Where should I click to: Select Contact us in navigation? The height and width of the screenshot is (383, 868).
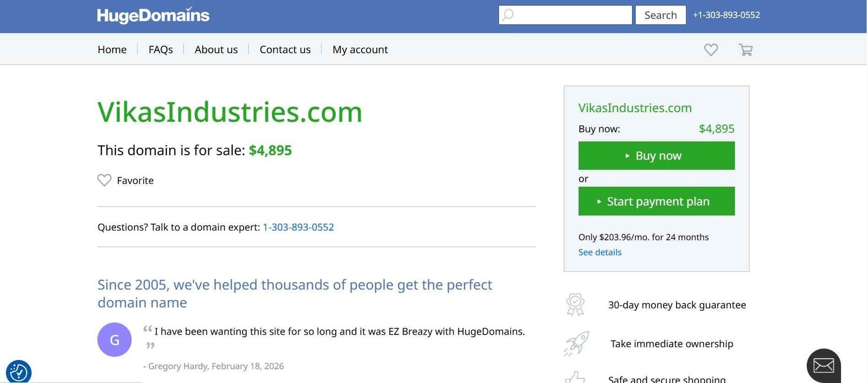tap(285, 49)
